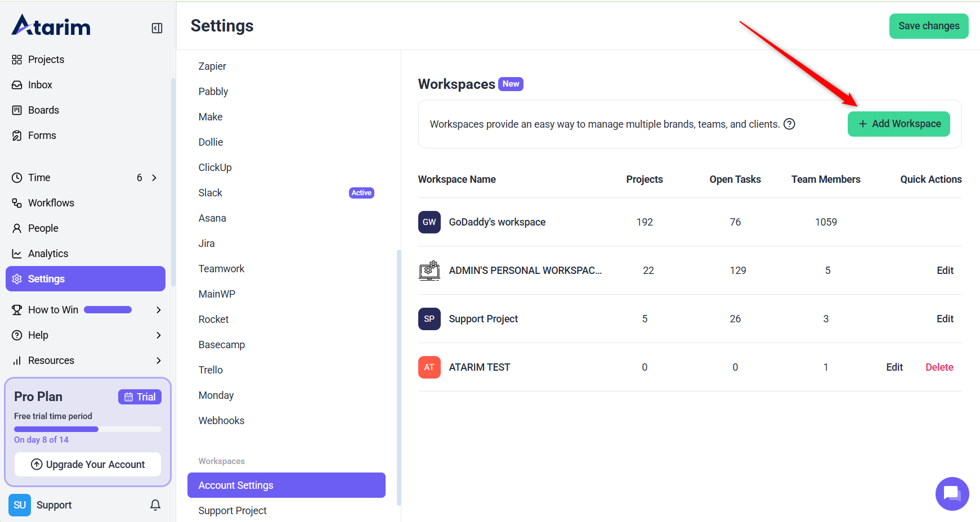Click the Workspaces help question mark icon
The height and width of the screenshot is (522, 980).
789,124
